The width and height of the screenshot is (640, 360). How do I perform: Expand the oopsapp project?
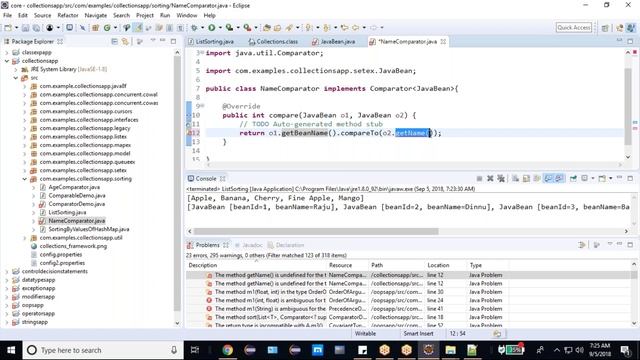point(7,305)
